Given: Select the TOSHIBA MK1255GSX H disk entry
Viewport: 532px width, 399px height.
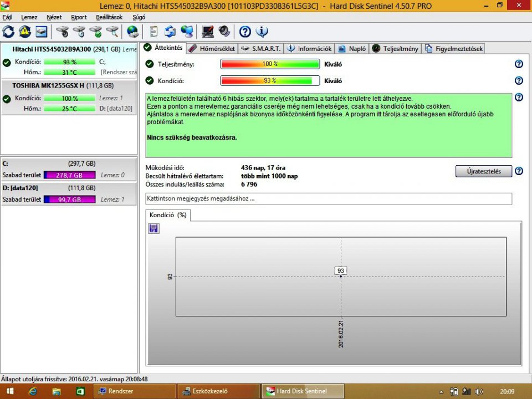Looking at the screenshot, I should (x=69, y=98).
